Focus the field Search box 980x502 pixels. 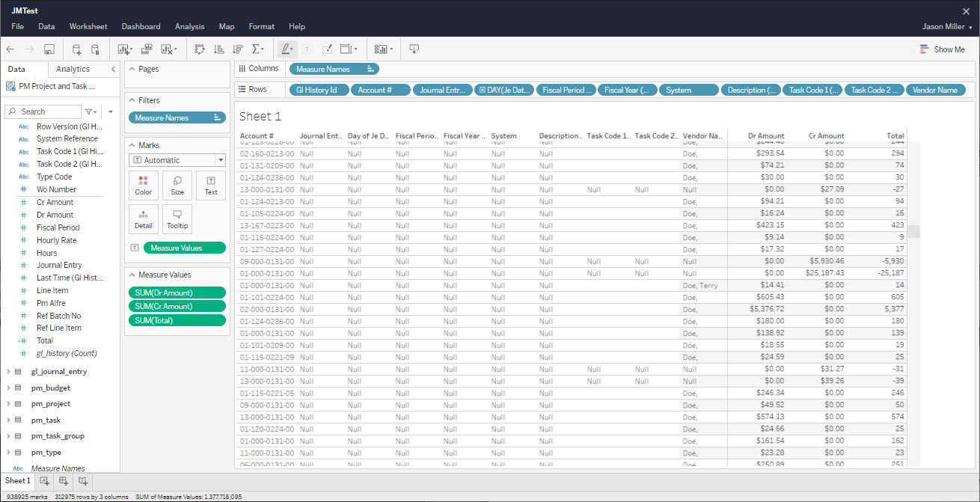[x=43, y=111]
